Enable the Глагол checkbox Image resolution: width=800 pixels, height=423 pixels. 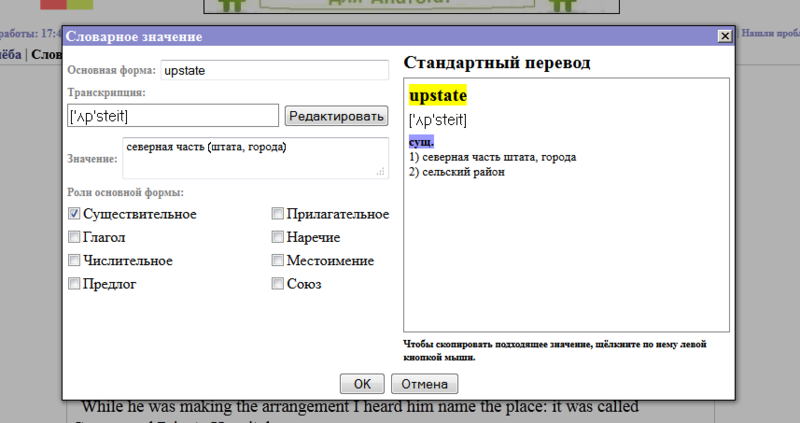point(74,237)
